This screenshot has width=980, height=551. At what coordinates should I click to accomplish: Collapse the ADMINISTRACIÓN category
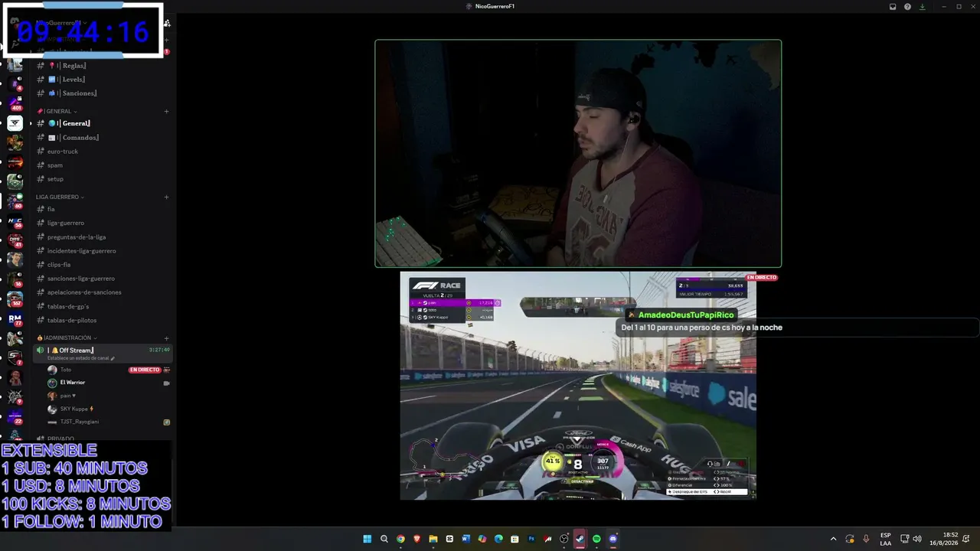[x=67, y=337]
